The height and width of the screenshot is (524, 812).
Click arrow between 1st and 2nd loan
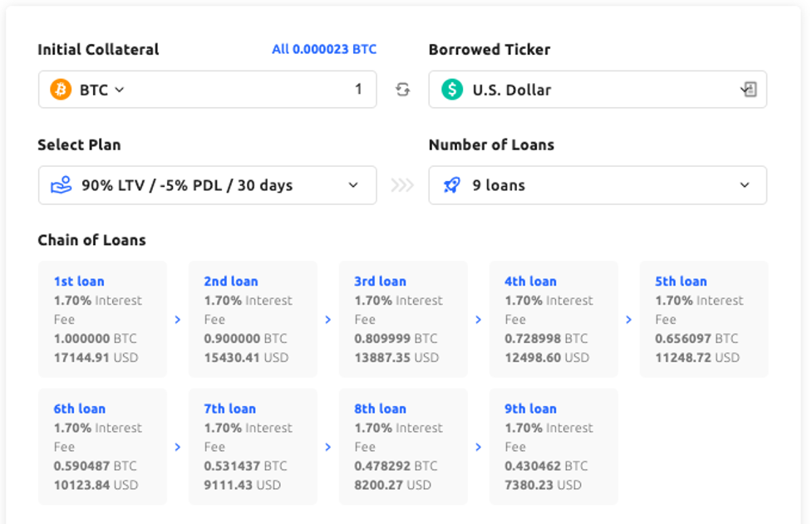pyautogui.click(x=178, y=320)
